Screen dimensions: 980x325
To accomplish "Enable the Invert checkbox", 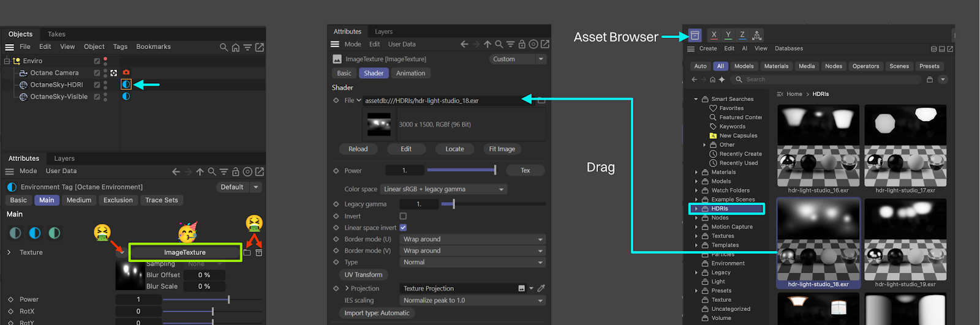I will (x=403, y=216).
